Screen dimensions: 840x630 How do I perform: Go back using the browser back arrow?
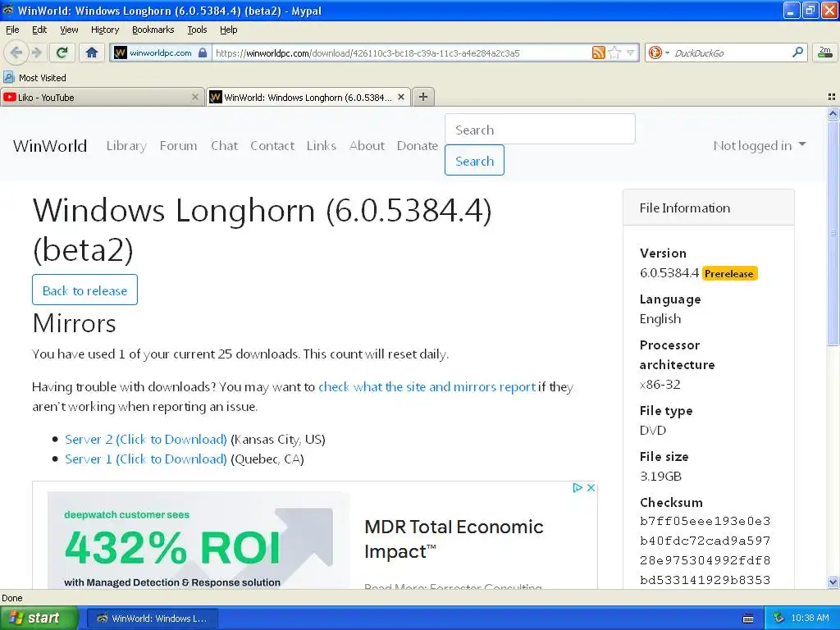tap(16, 52)
